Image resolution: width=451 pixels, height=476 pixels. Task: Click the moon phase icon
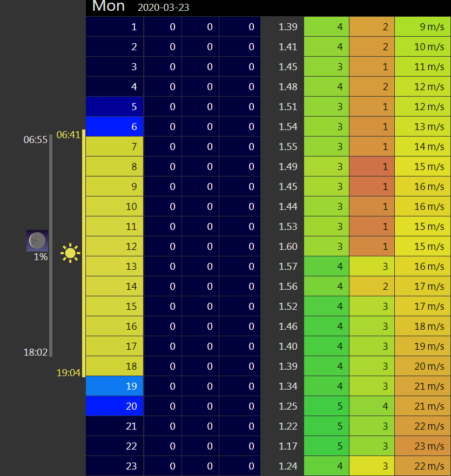coord(37,241)
